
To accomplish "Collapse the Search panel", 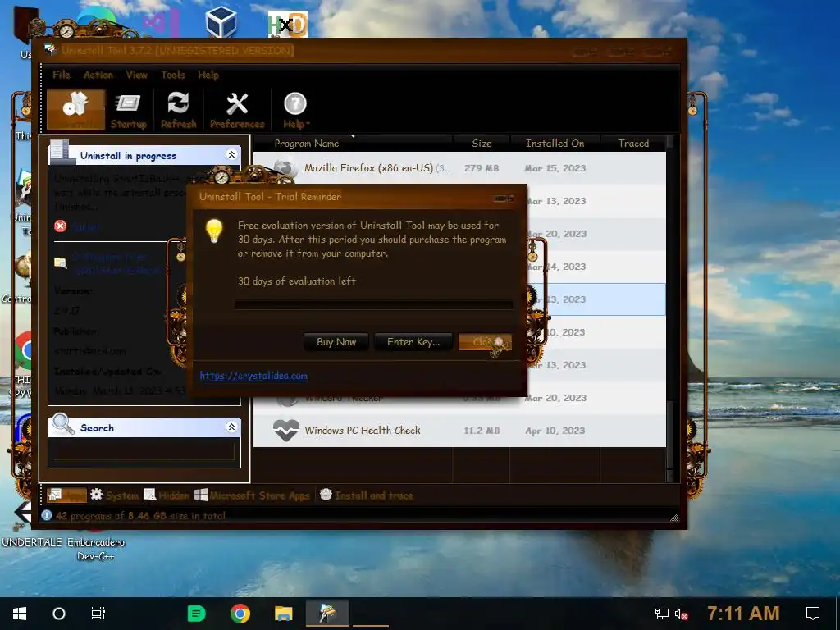I will (x=231, y=427).
